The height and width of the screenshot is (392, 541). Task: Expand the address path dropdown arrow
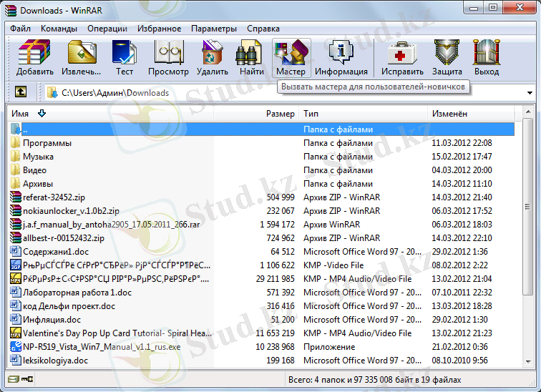coord(530,93)
